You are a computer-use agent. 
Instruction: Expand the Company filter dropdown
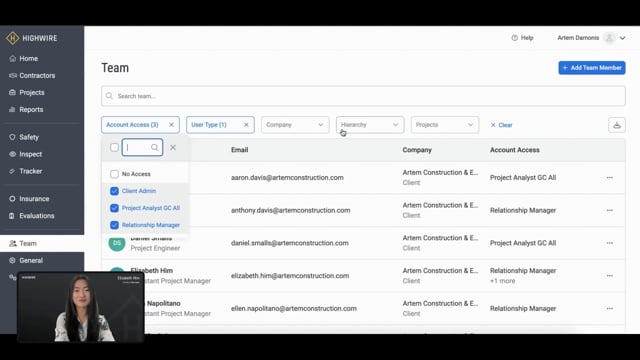295,125
